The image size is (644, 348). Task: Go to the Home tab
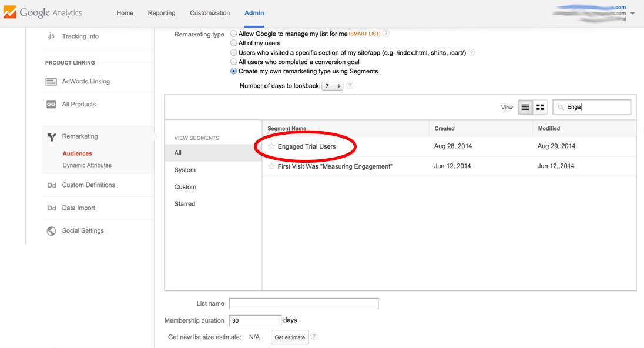[125, 13]
